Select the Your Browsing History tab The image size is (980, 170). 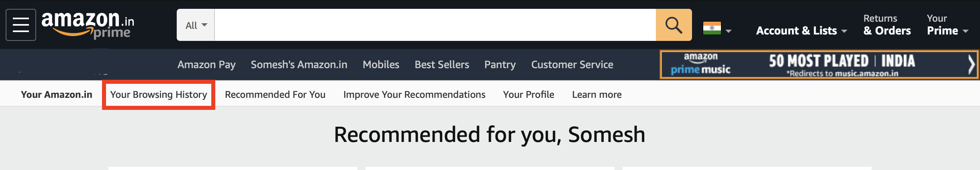159,95
